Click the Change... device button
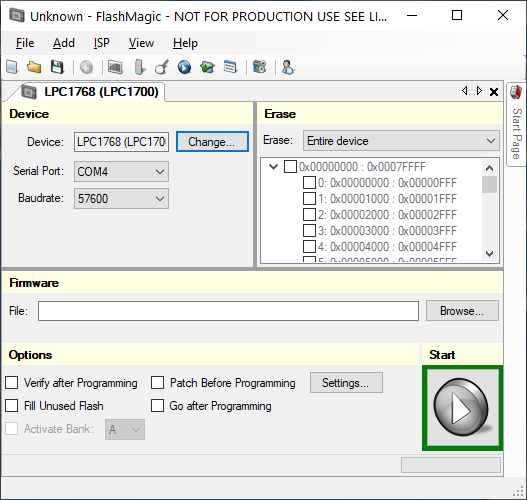The width and height of the screenshot is (527, 500). (x=212, y=141)
